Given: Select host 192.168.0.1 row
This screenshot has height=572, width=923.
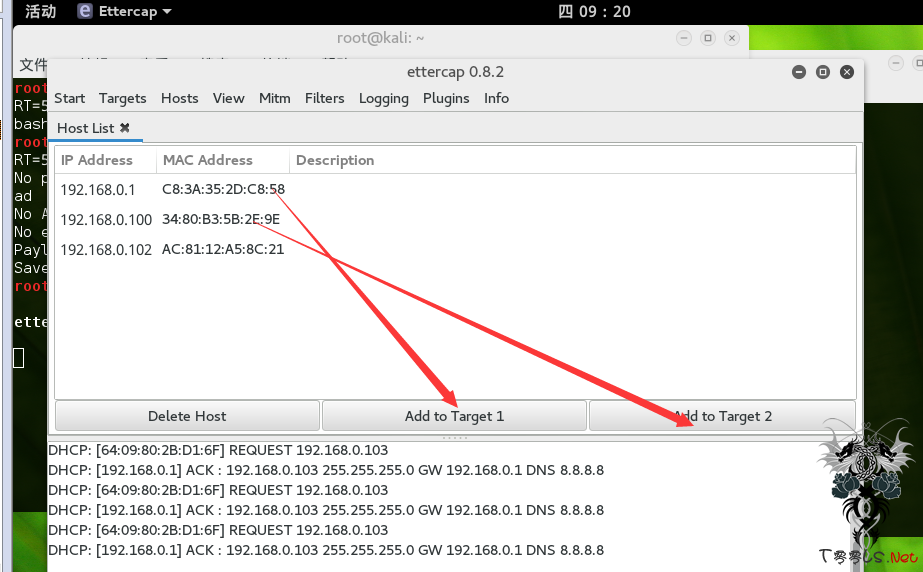Looking at the screenshot, I should [x=455, y=189].
